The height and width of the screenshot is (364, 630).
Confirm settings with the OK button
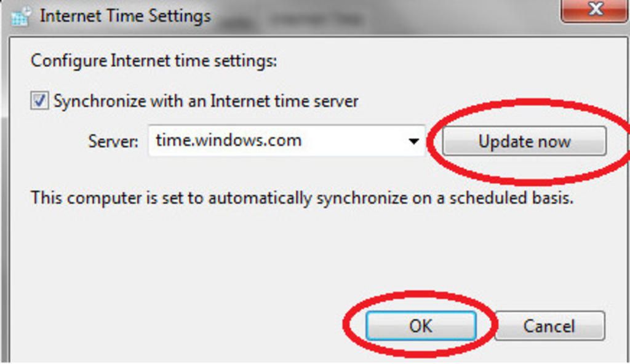coord(421,325)
